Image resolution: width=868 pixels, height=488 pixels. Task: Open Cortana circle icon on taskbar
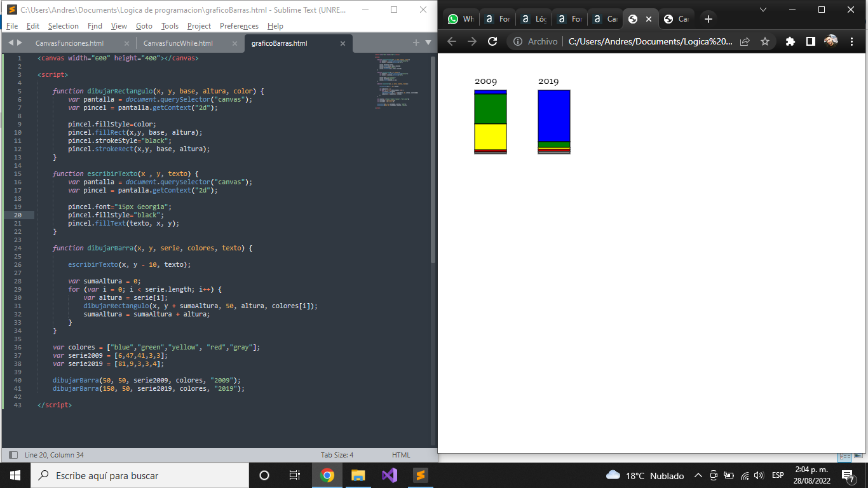pyautogui.click(x=264, y=475)
